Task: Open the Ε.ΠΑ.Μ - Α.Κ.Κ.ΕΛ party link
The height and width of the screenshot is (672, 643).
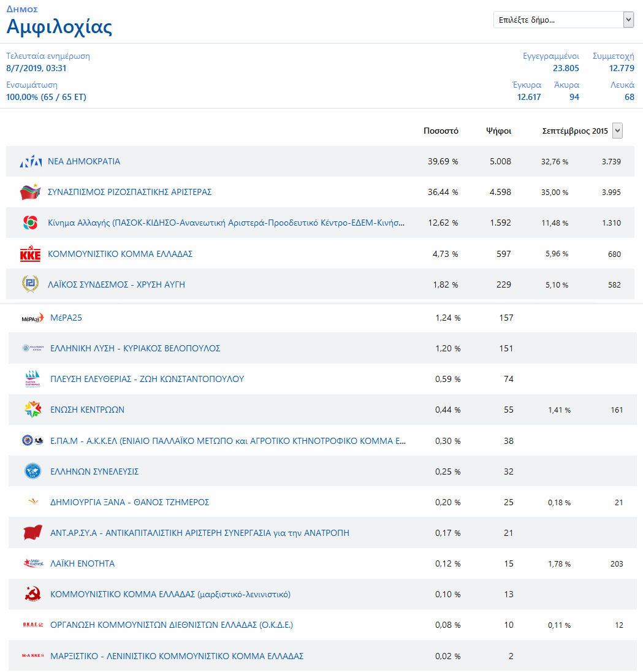Action: (x=228, y=441)
